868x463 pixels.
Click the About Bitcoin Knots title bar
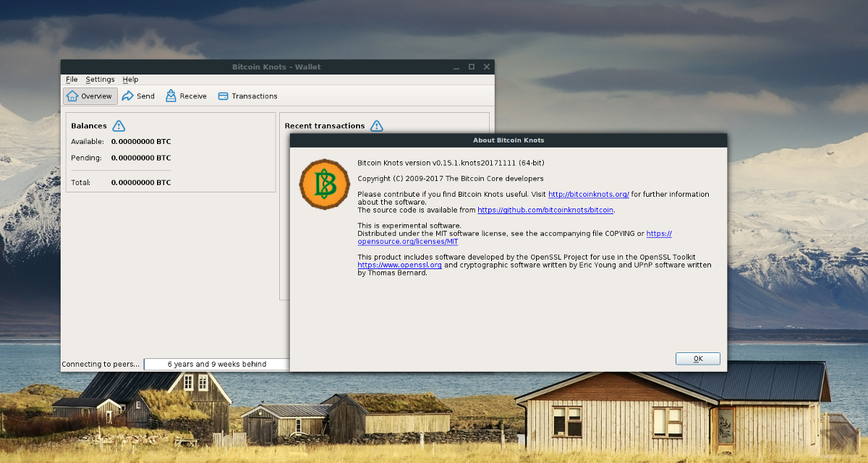pyautogui.click(x=509, y=140)
